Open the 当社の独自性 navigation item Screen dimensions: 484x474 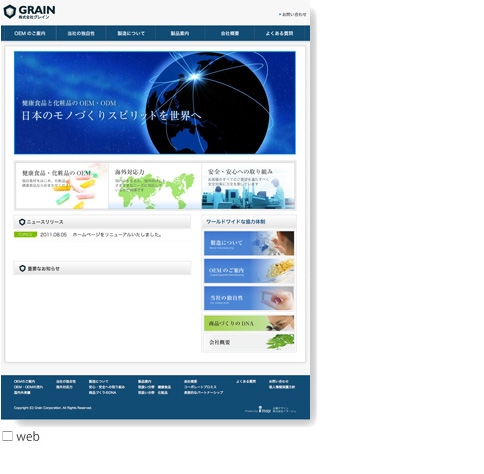[x=81, y=33]
